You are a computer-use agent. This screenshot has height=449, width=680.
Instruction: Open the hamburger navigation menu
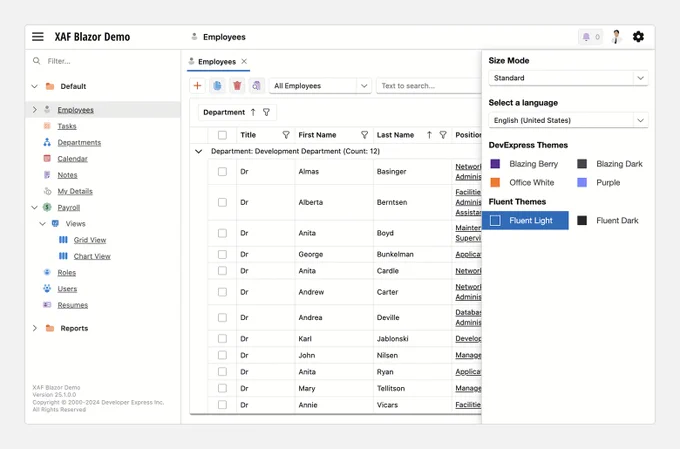coord(38,37)
